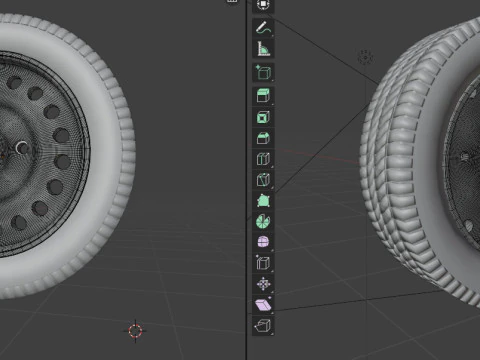Activate the Spin tool

point(263,221)
